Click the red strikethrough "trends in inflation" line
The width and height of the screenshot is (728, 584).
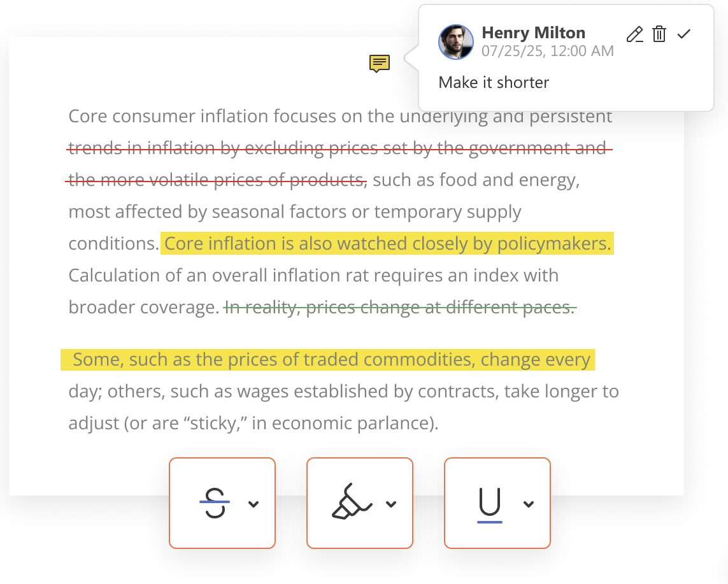point(338,148)
